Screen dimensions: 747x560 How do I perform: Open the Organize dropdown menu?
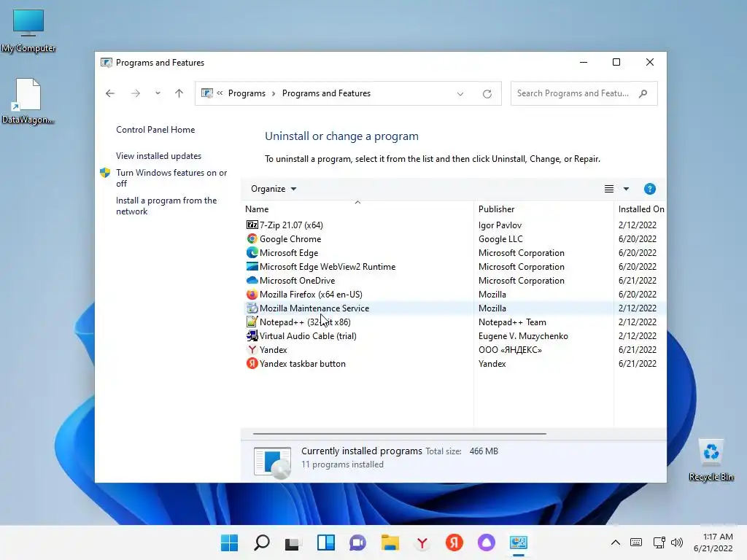pyautogui.click(x=274, y=189)
